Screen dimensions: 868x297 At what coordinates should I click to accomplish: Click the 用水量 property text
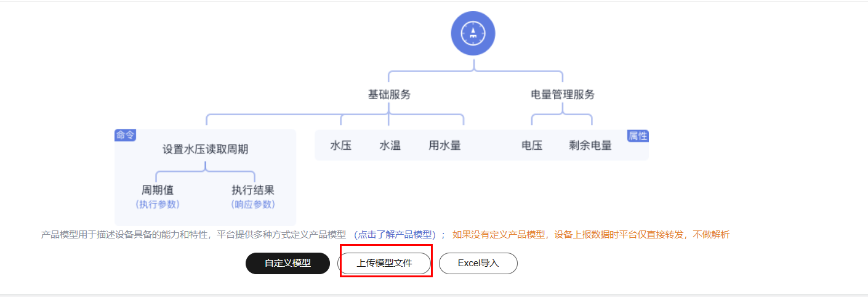pyautogui.click(x=444, y=146)
